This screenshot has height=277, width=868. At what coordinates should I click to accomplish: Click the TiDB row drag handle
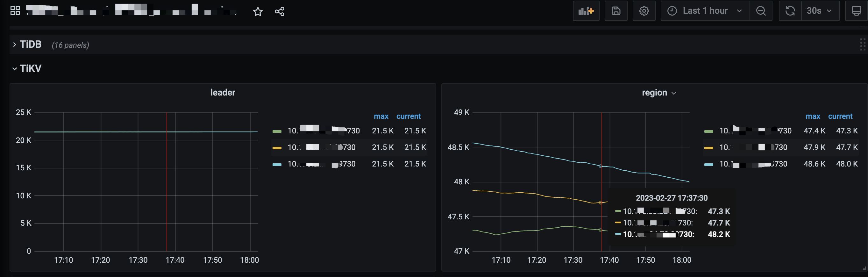click(x=863, y=45)
